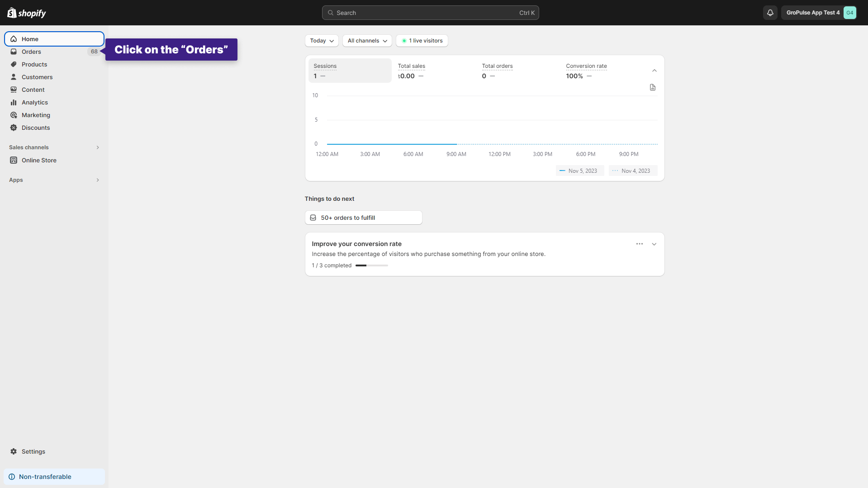
Task: Select the Conversion rate metric
Action: pyautogui.click(x=602, y=71)
